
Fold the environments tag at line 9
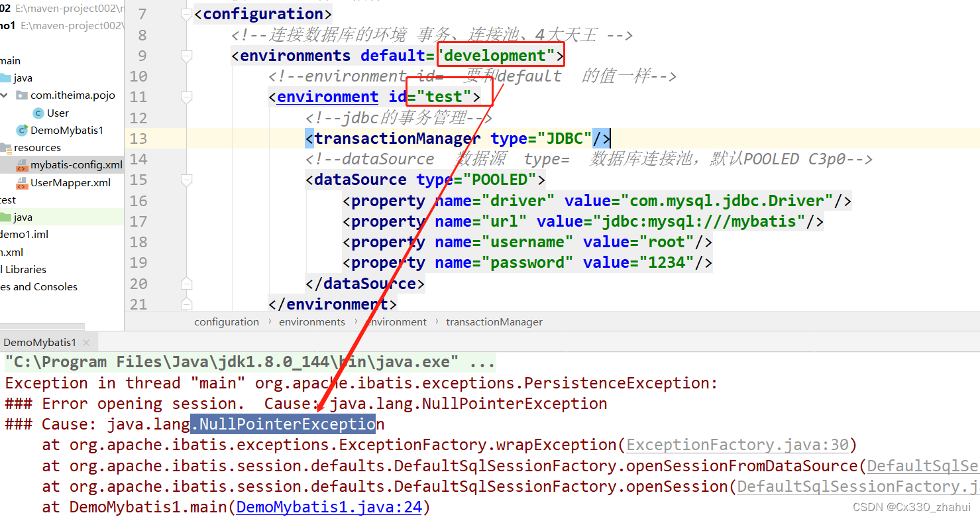click(x=186, y=56)
